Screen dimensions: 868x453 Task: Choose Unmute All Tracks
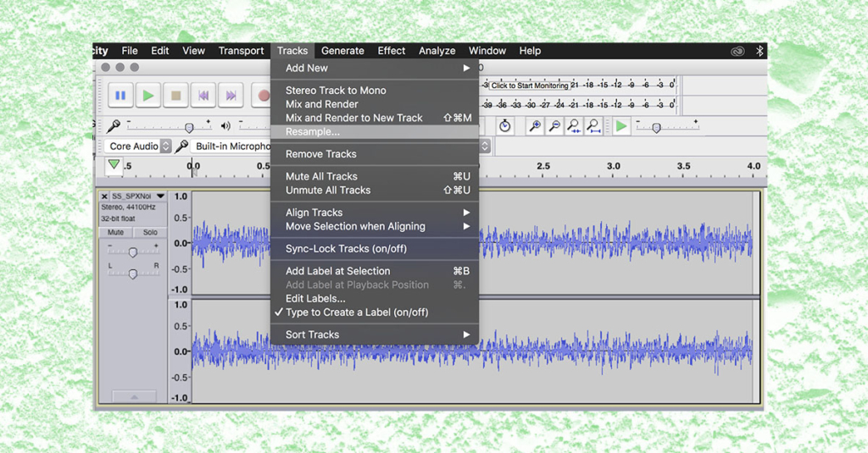375,191
